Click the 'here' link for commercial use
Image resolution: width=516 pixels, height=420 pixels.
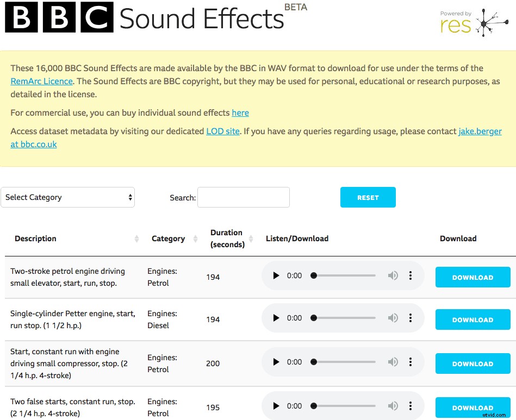[x=240, y=112]
